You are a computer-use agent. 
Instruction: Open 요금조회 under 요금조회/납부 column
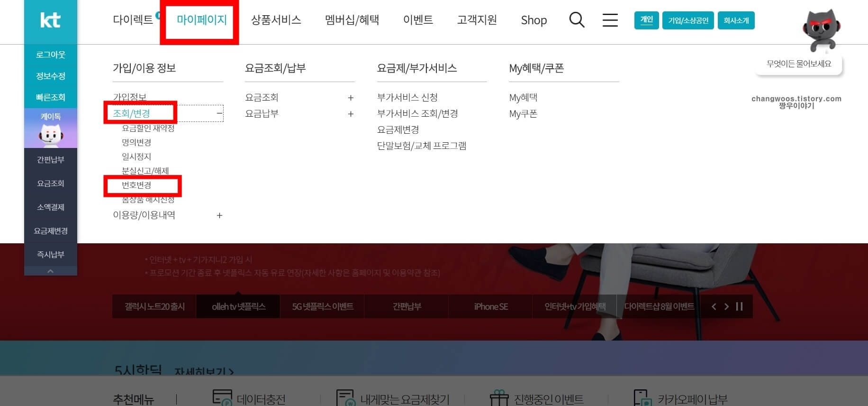click(262, 97)
